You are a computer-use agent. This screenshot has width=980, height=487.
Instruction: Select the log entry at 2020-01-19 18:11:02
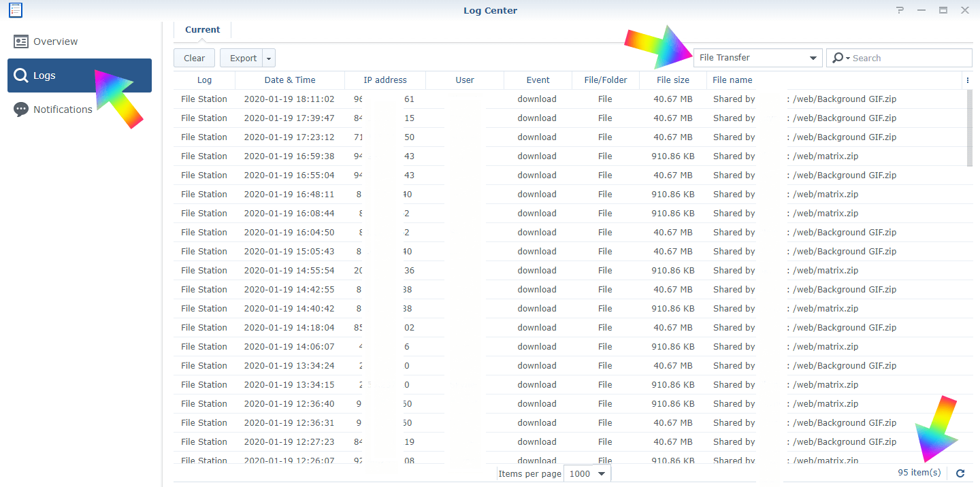pyautogui.click(x=570, y=99)
